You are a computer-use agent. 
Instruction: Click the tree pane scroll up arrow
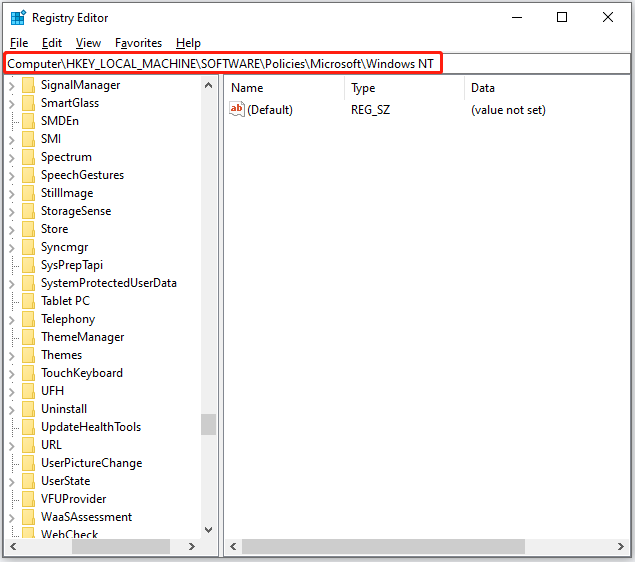209,85
